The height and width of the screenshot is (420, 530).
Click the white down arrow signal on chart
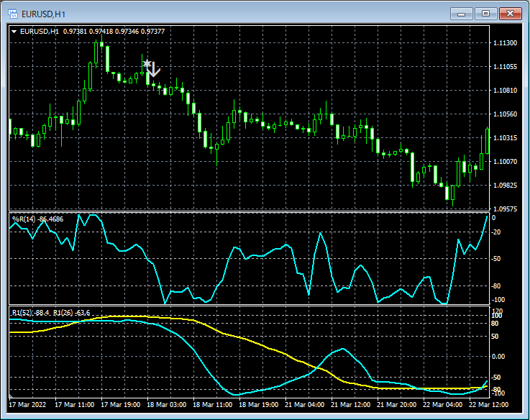coord(154,70)
